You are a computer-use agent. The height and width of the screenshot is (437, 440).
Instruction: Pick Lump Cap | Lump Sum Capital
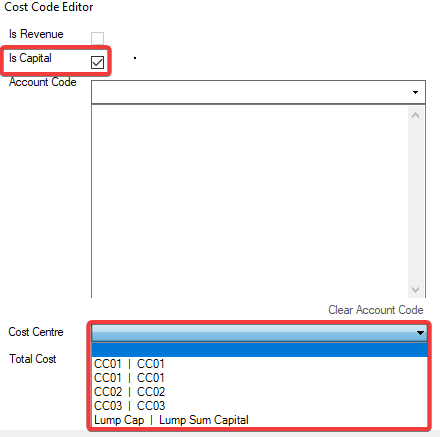coord(259,420)
